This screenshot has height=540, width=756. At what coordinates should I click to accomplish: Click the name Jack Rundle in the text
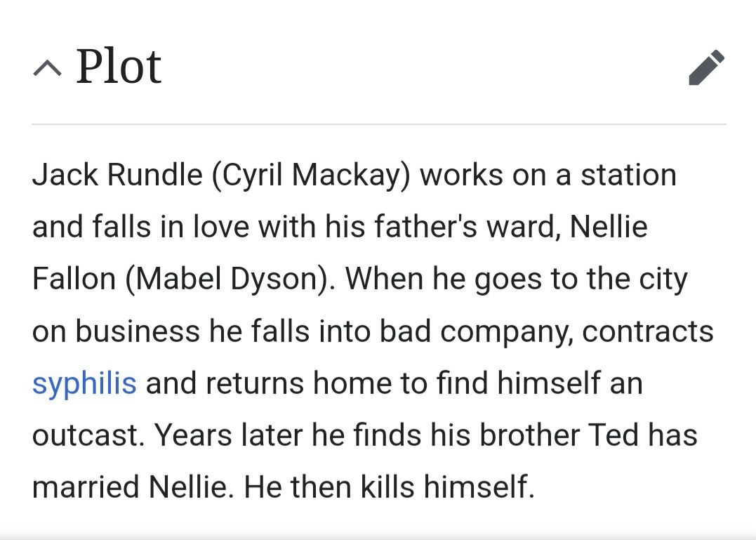point(117,175)
